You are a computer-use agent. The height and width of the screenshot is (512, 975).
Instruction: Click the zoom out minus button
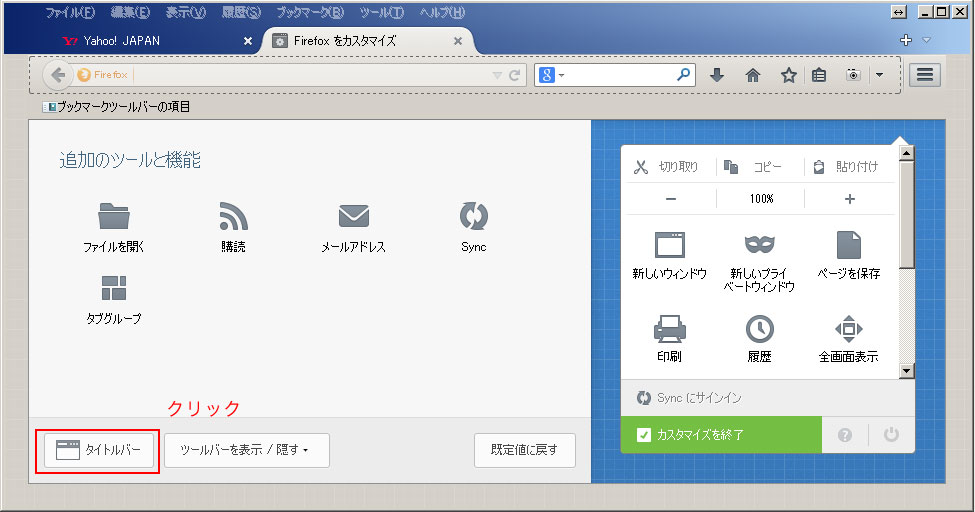click(671, 199)
